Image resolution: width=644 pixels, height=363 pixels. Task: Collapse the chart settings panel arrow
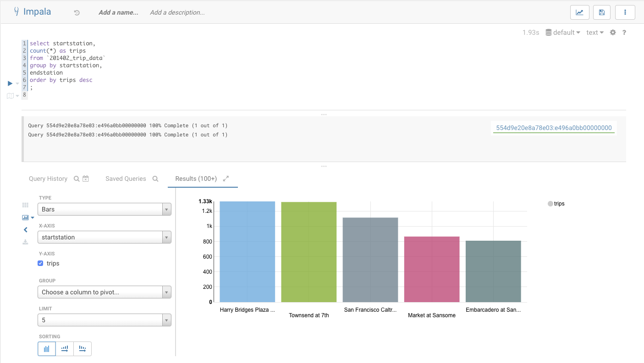[25, 229]
